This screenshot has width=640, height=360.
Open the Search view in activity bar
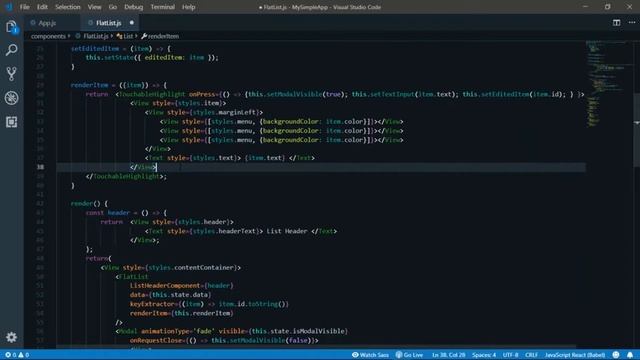[11, 50]
